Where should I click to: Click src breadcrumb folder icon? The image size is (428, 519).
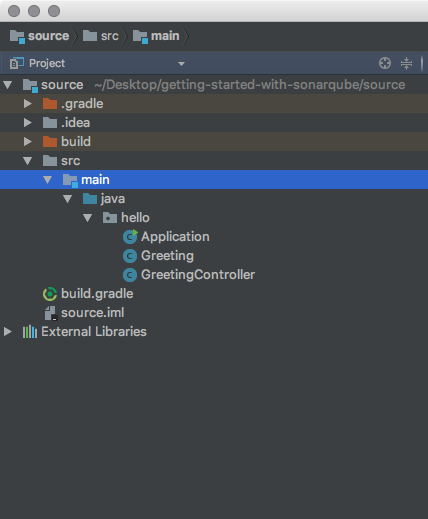click(90, 35)
